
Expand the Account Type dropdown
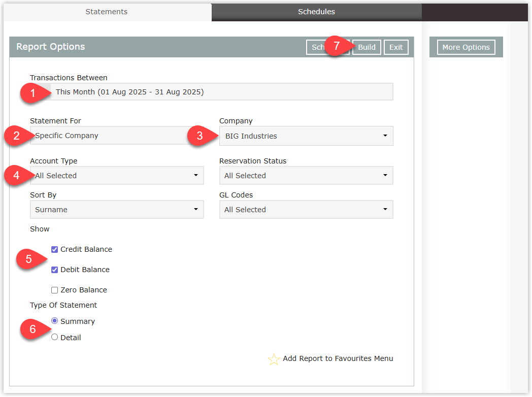pyautogui.click(x=117, y=176)
